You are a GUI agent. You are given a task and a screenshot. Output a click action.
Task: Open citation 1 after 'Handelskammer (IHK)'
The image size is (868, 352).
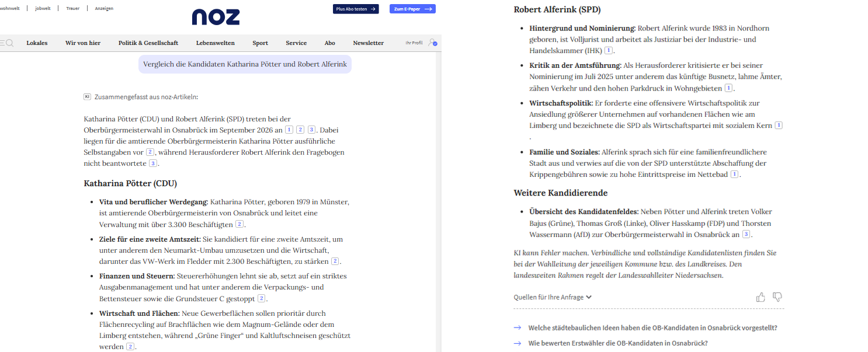point(609,51)
